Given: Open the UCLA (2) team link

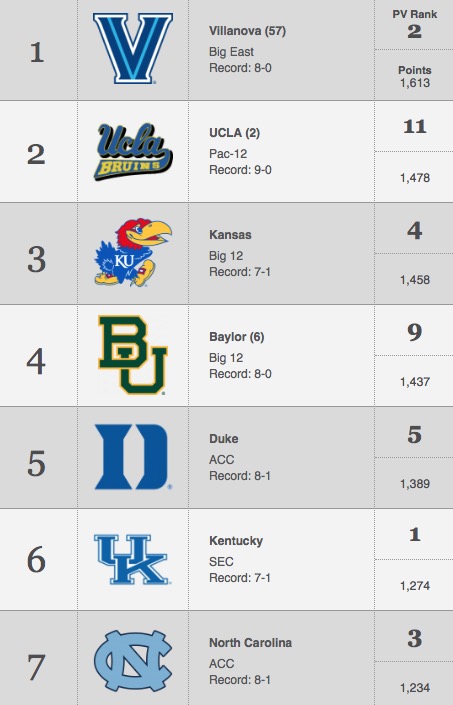Looking at the screenshot, I should point(235,133).
